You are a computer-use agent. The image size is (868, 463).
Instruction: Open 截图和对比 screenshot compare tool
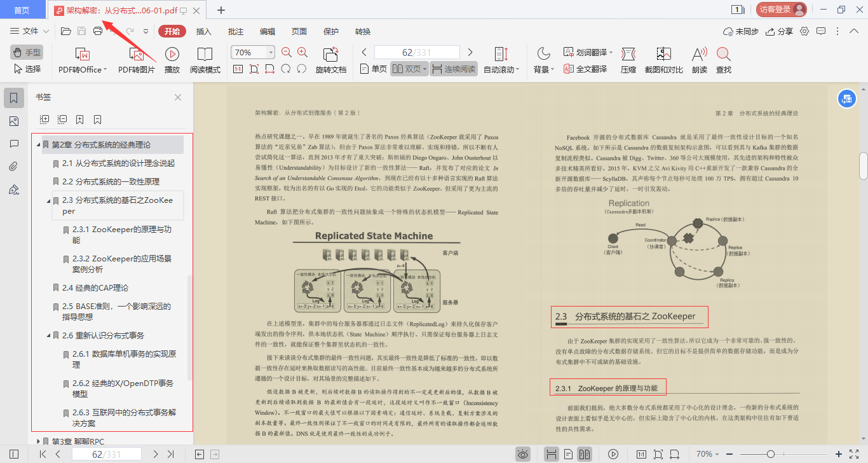click(x=664, y=61)
